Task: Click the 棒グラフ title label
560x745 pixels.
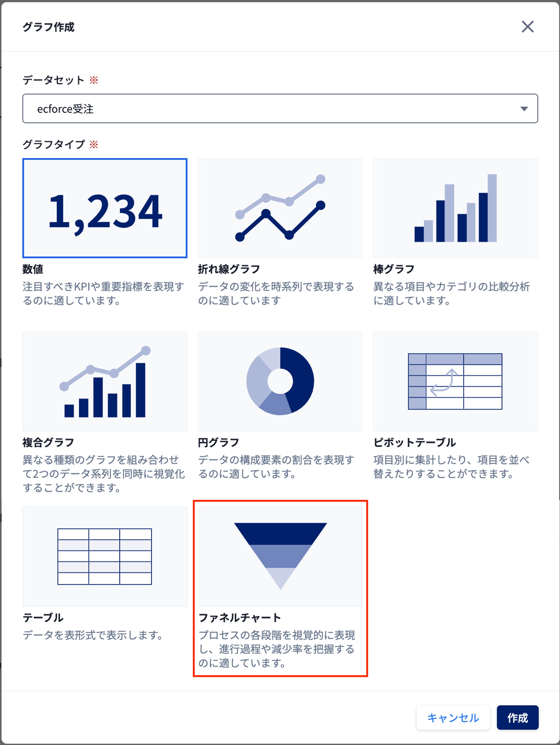Action: click(394, 269)
